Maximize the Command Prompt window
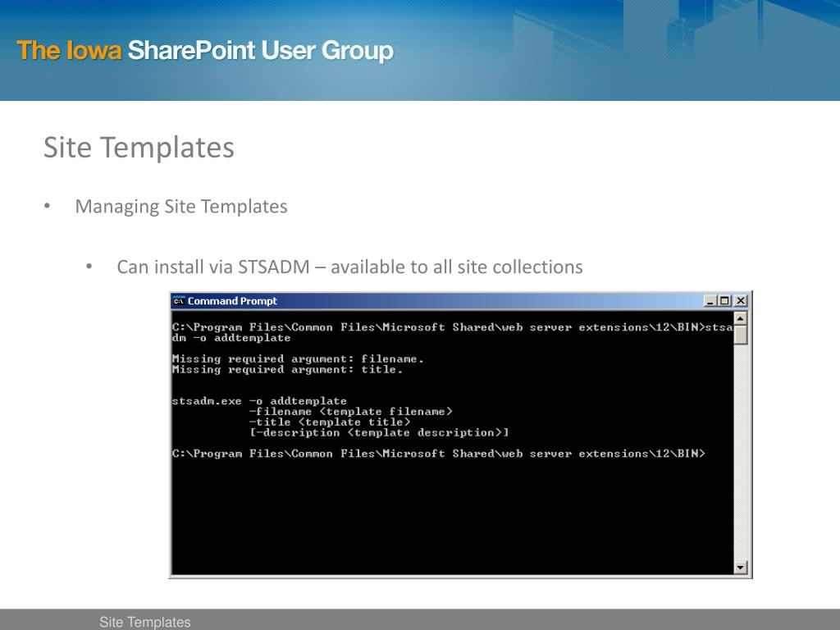Screen dimensions: 840x630 [x=724, y=301]
